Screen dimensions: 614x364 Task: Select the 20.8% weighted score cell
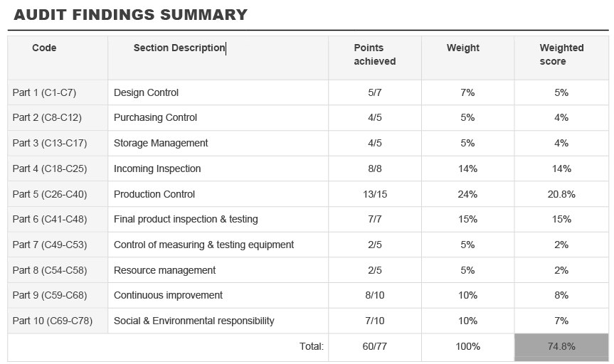(x=561, y=194)
